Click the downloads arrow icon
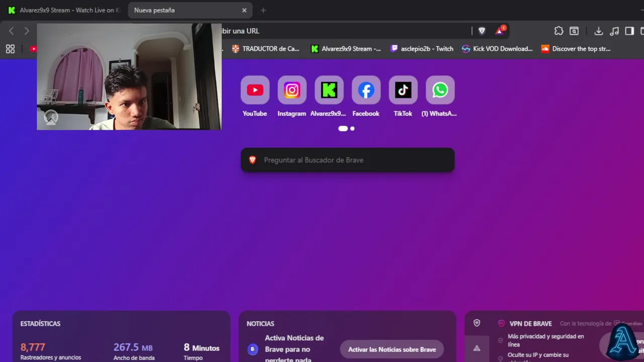Viewport: 644px width, 362px height. pos(599,31)
